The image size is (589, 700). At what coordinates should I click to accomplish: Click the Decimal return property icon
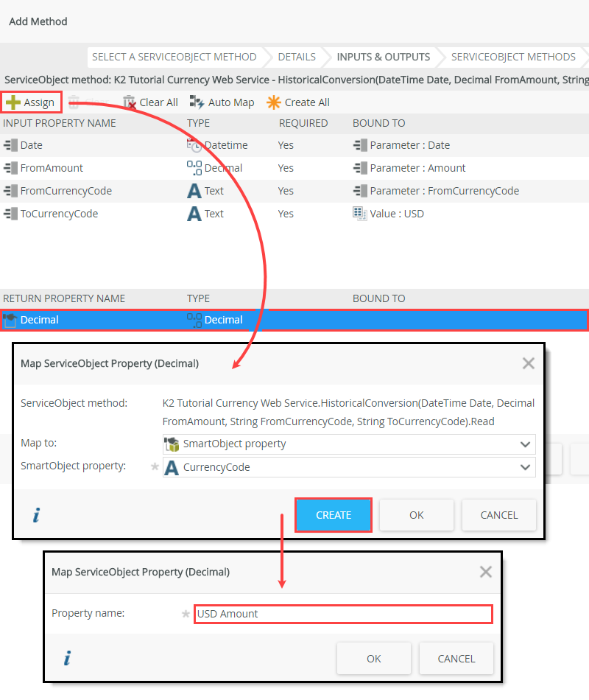click(10, 320)
